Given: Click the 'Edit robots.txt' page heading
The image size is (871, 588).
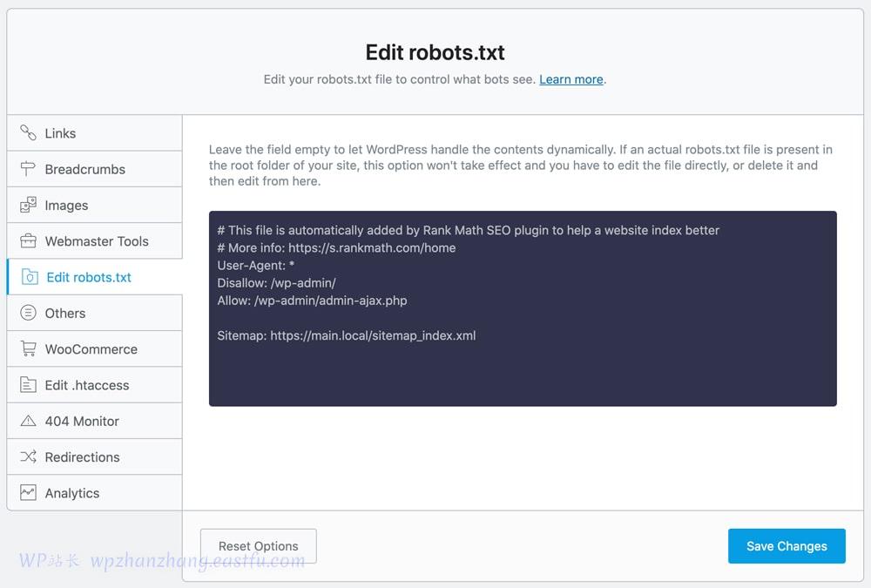Looking at the screenshot, I should tap(435, 52).
